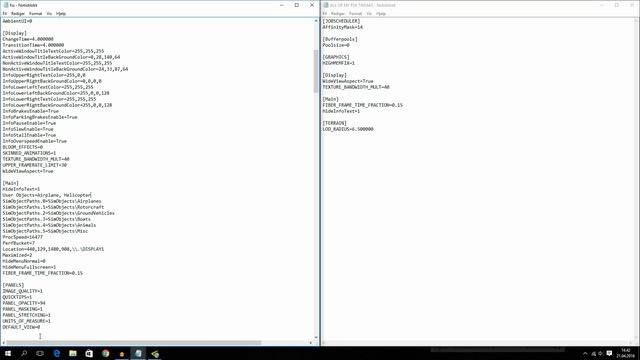Open the orange app icon next to Chrome
Screen dimensions: 640x360
[x=122, y=354]
